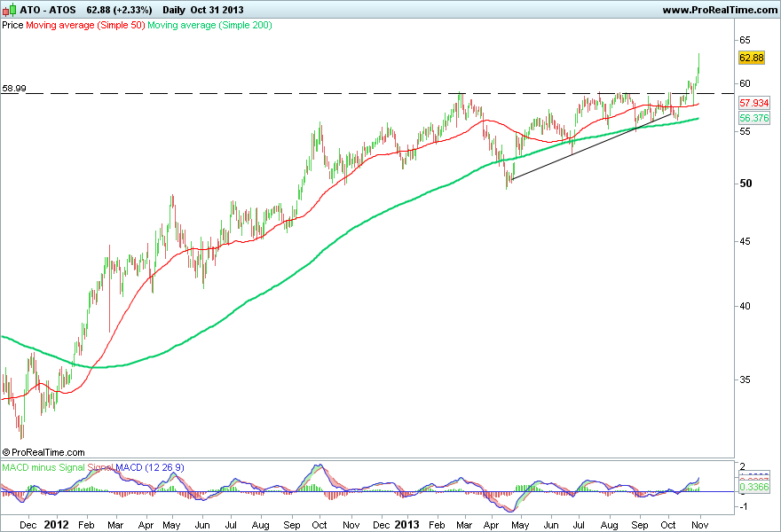This screenshot has height=532, width=781.
Task: Click the 62.88 (+2.33%) price change text
Action: point(119,10)
